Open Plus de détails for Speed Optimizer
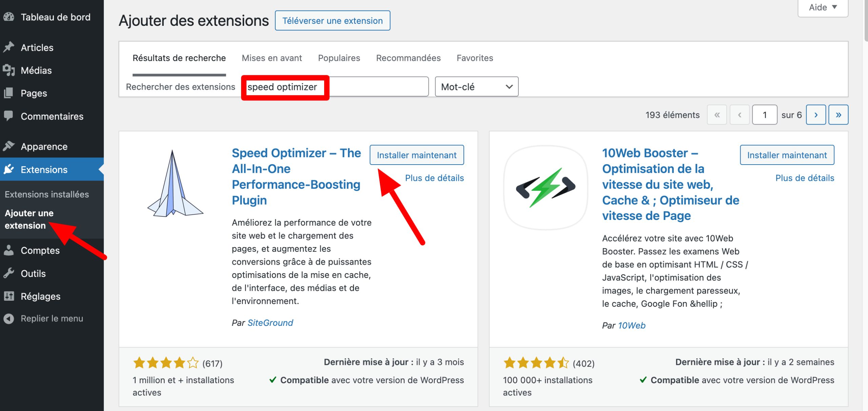 tap(434, 178)
